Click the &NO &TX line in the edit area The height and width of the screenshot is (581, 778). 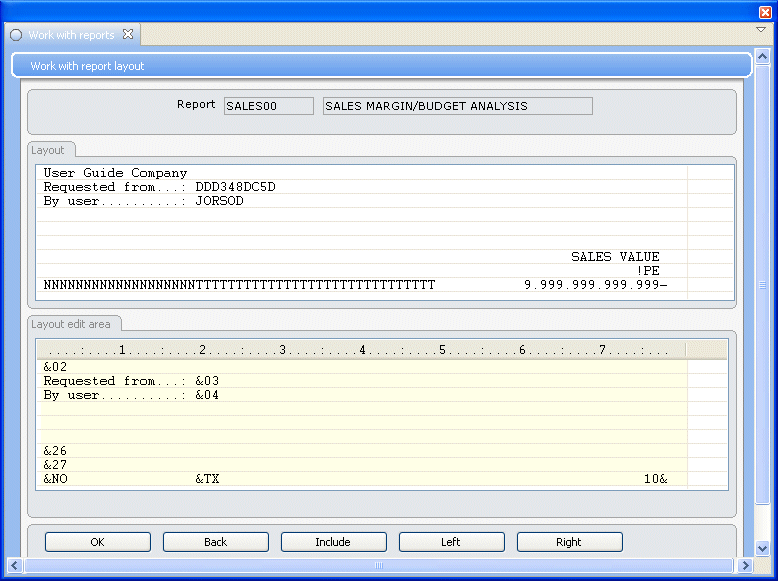click(x=360, y=479)
